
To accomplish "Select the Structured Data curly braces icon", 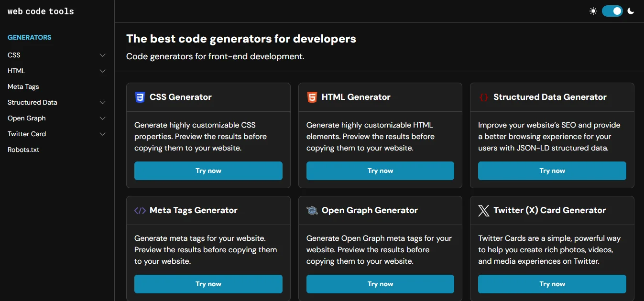I will pyautogui.click(x=483, y=97).
